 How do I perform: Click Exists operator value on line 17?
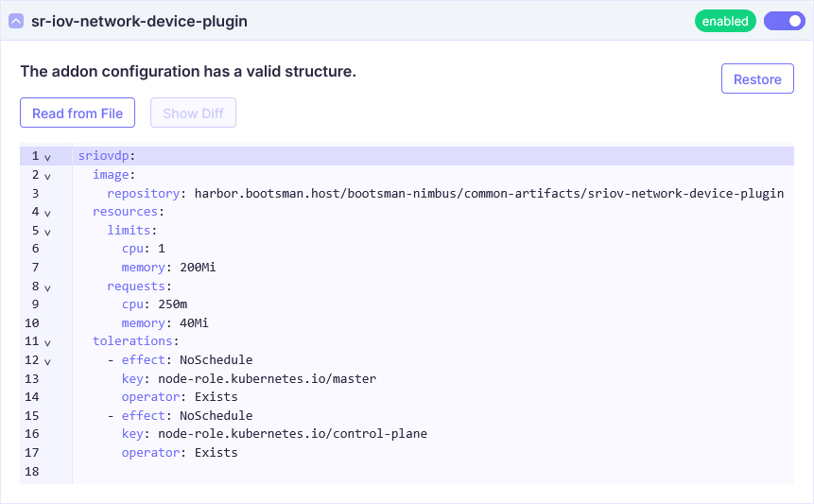(x=216, y=452)
